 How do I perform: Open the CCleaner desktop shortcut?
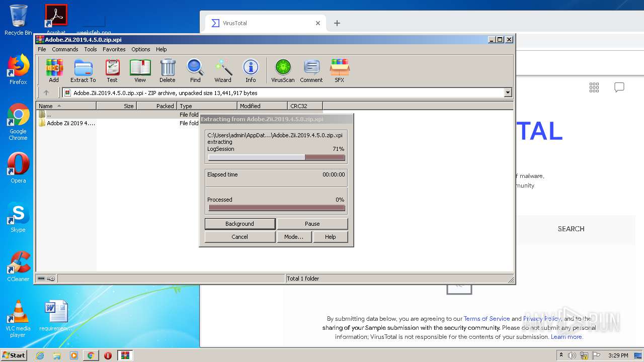pos(18,266)
